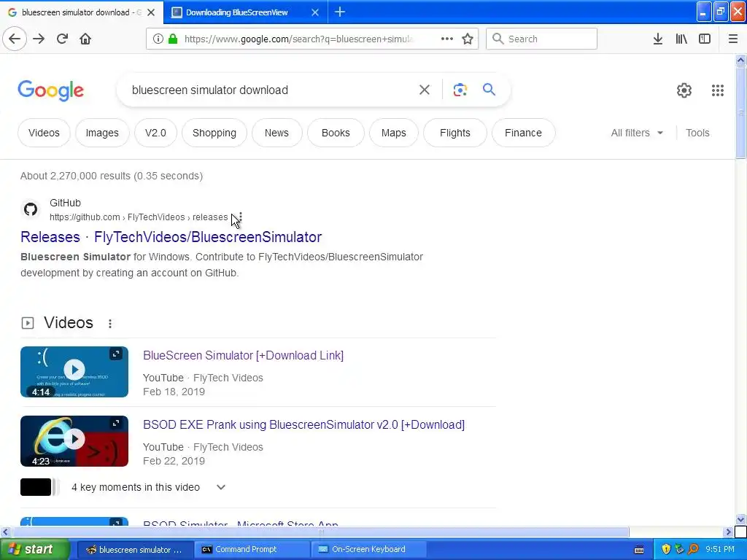Image resolution: width=747 pixels, height=560 pixels.
Task: Expand 4 key moments in this video
Action: click(221, 487)
